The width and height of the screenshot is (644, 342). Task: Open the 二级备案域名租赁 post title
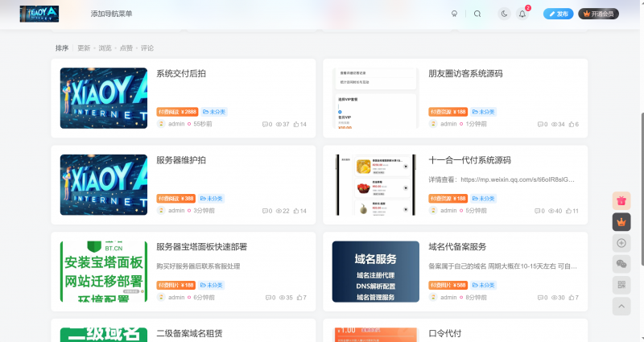tap(189, 333)
